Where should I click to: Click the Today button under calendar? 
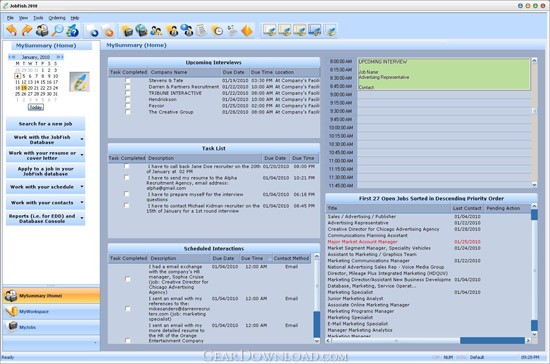36,107
